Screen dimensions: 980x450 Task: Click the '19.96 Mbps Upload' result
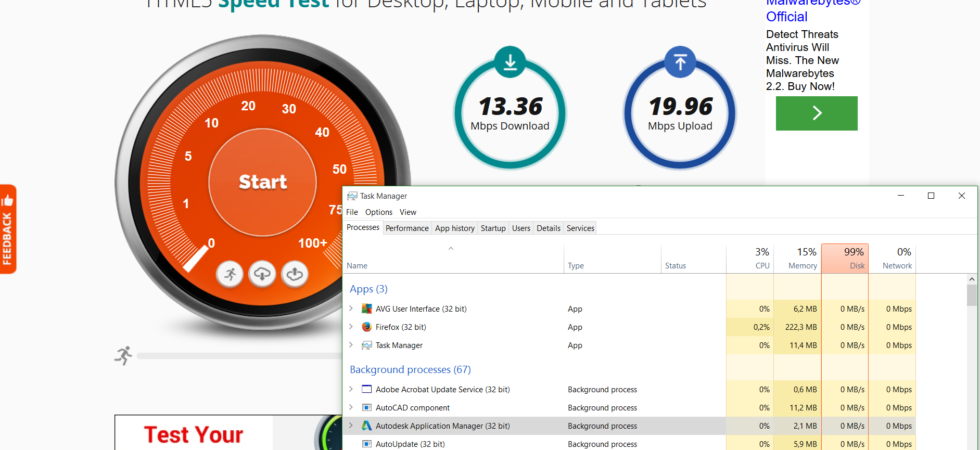(x=680, y=113)
